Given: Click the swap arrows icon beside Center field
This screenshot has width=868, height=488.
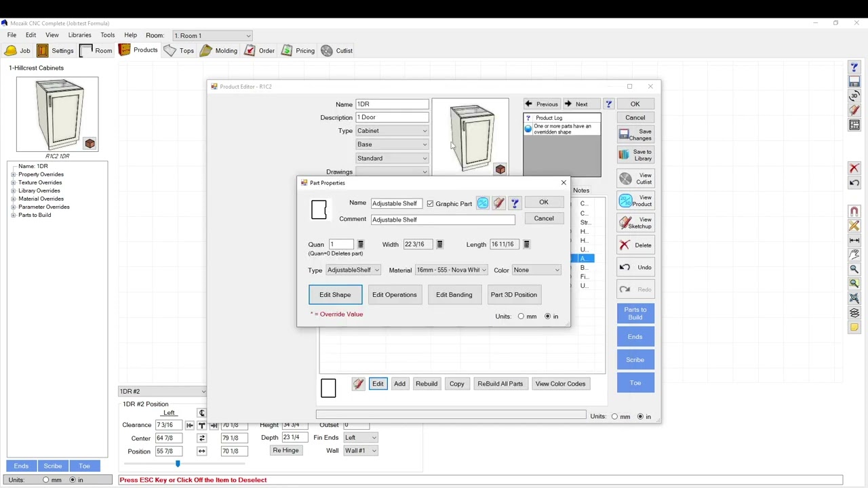Looking at the screenshot, I should 202,438.
